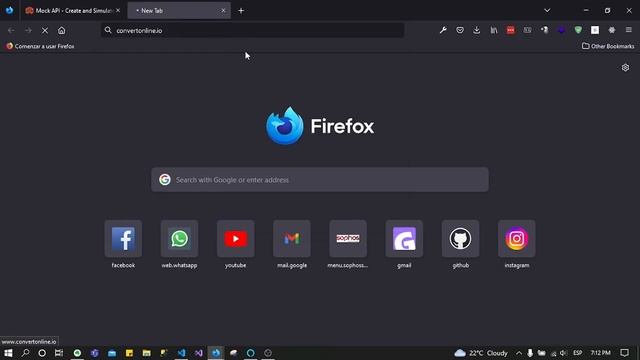Open Windows taskbar search
The height and width of the screenshot is (360, 640).
click(25, 353)
